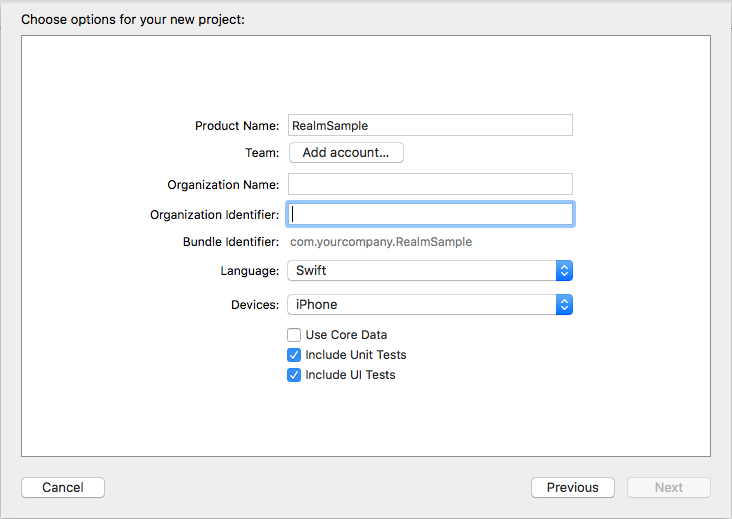Click the "Organization Identifier:" label
This screenshot has width=732, height=519.
214,215
